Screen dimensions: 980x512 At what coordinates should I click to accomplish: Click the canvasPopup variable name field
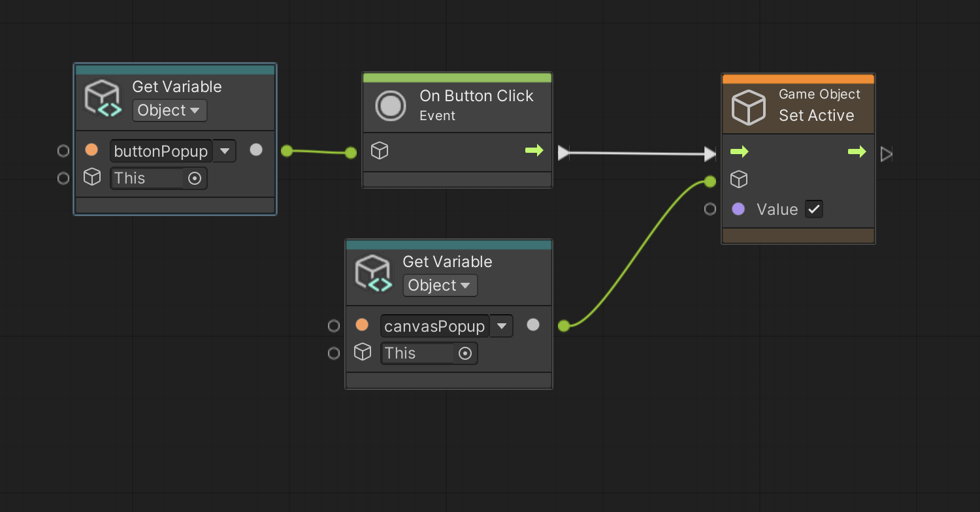tap(434, 326)
